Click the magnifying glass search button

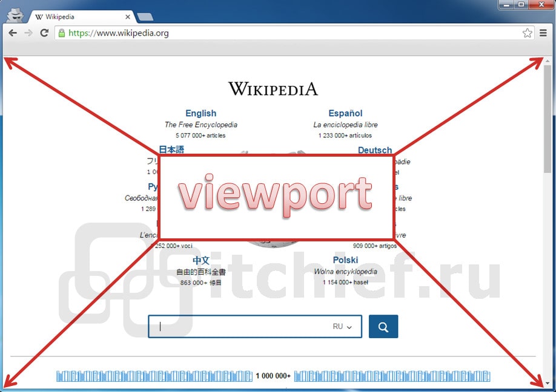[383, 327]
